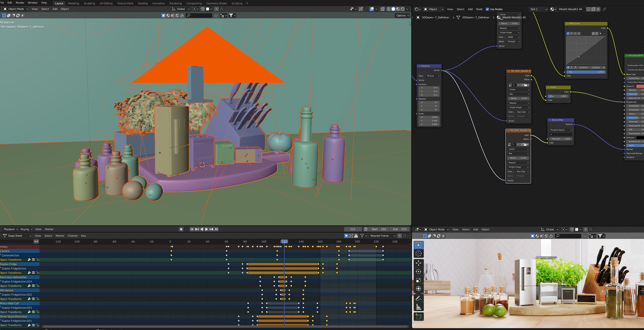644x330 pixels.
Task: Switch to the Geometry Nodes workspace tab
Action: 216,3
